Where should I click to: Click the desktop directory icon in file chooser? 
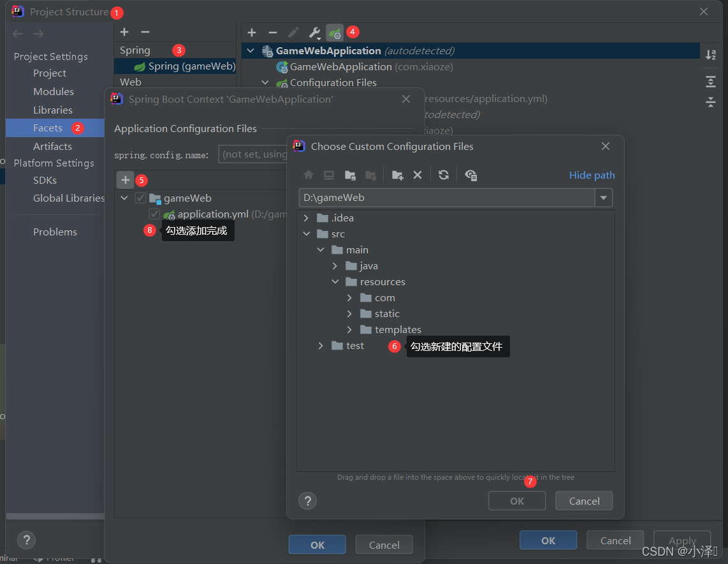[x=329, y=175]
